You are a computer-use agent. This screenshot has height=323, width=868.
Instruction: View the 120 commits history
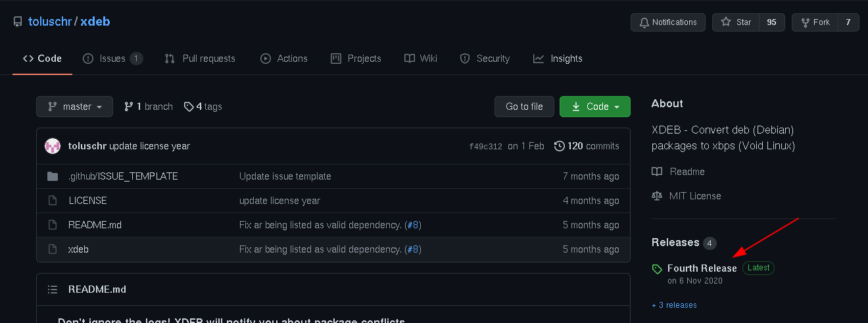[587, 146]
